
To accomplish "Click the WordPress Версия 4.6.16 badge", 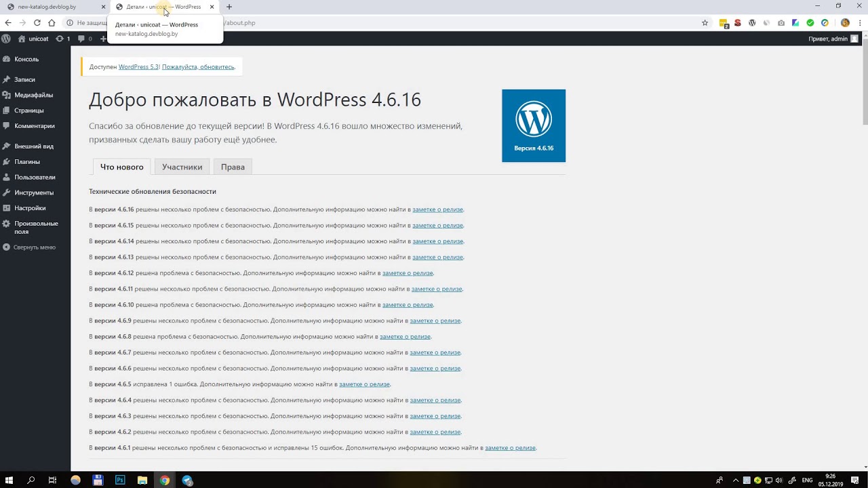I will click(x=534, y=125).
